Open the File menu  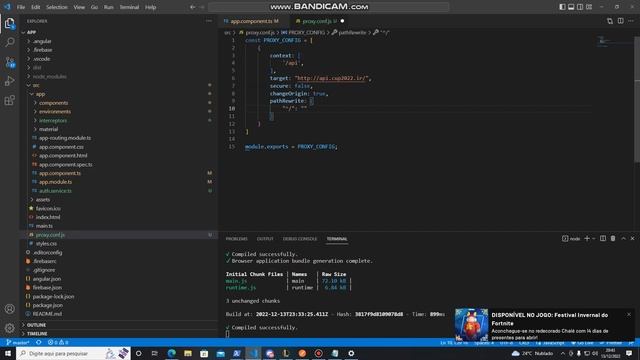click(21, 7)
